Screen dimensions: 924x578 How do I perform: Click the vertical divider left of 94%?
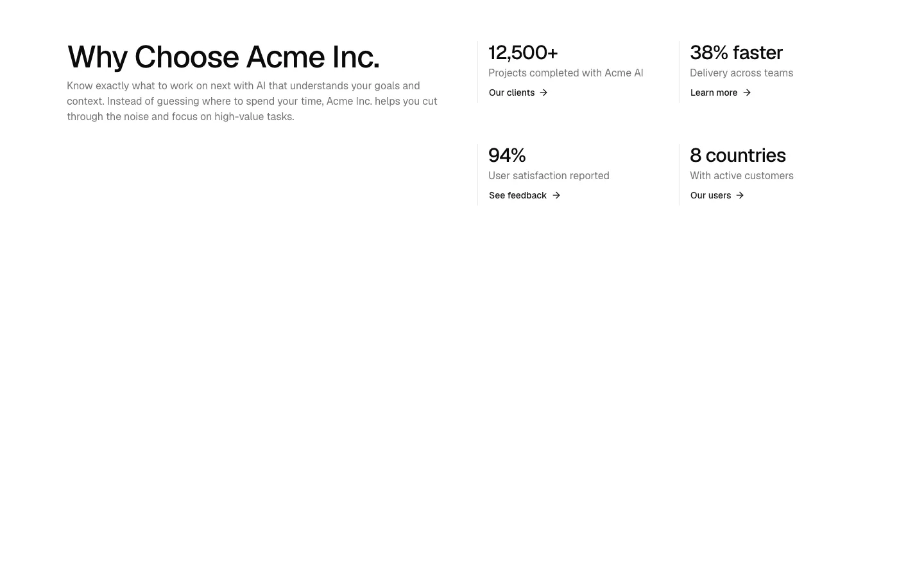(477, 175)
